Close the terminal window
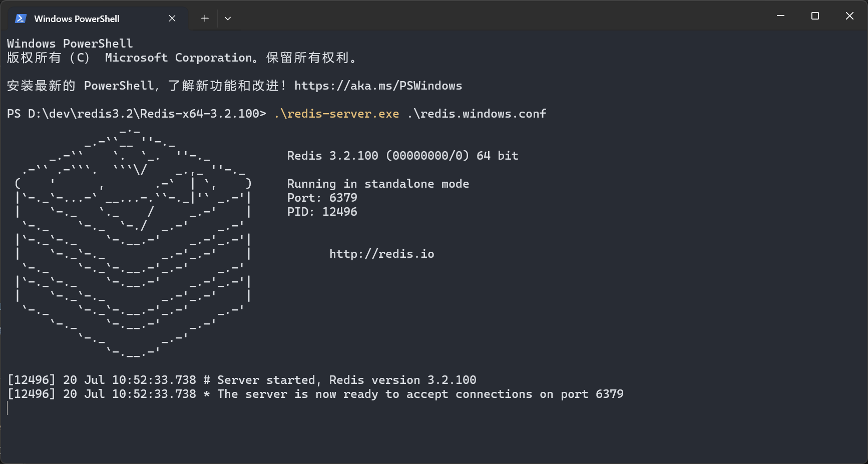 849,16
